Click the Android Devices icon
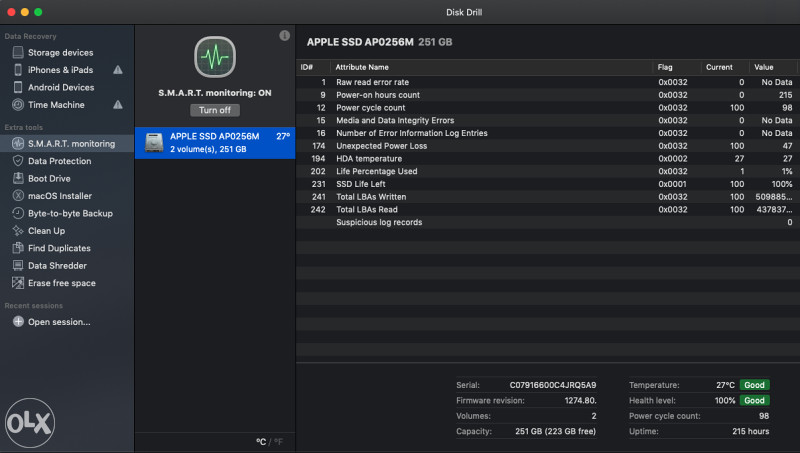The width and height of the screenshot is (800, 453). [18, 87]
